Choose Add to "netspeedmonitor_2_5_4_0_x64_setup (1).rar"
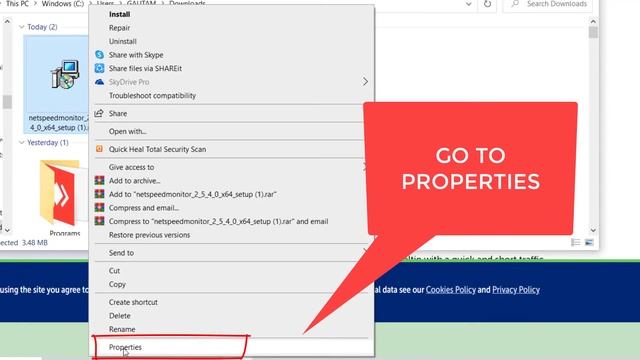640x360 pixels. tap(192, 194)
